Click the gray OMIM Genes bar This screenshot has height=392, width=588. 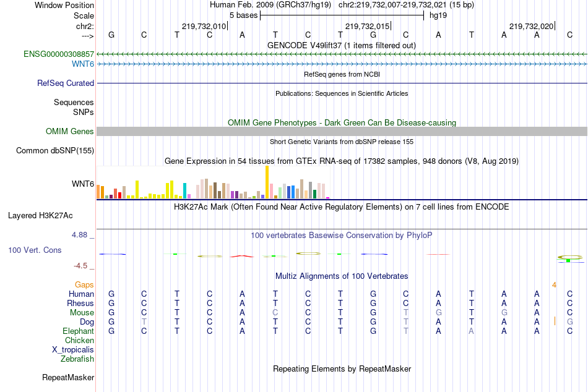coord(342,131)
